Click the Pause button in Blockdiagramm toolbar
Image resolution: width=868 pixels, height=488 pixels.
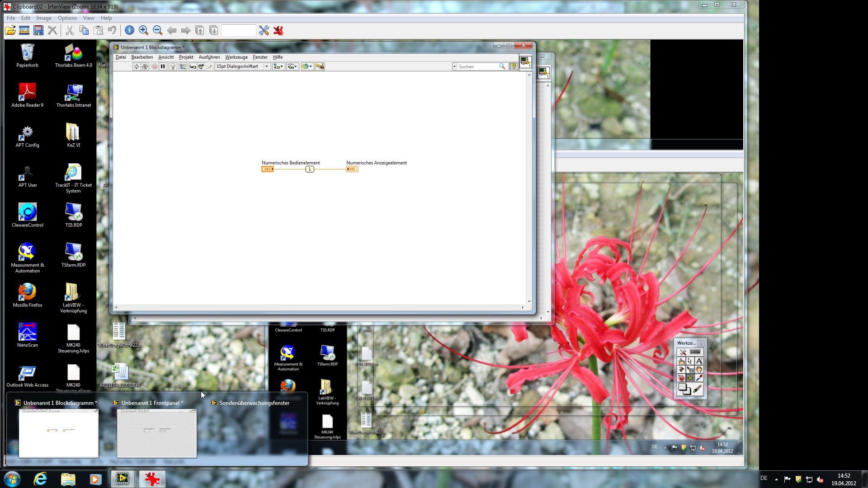(x=163, y=66)
